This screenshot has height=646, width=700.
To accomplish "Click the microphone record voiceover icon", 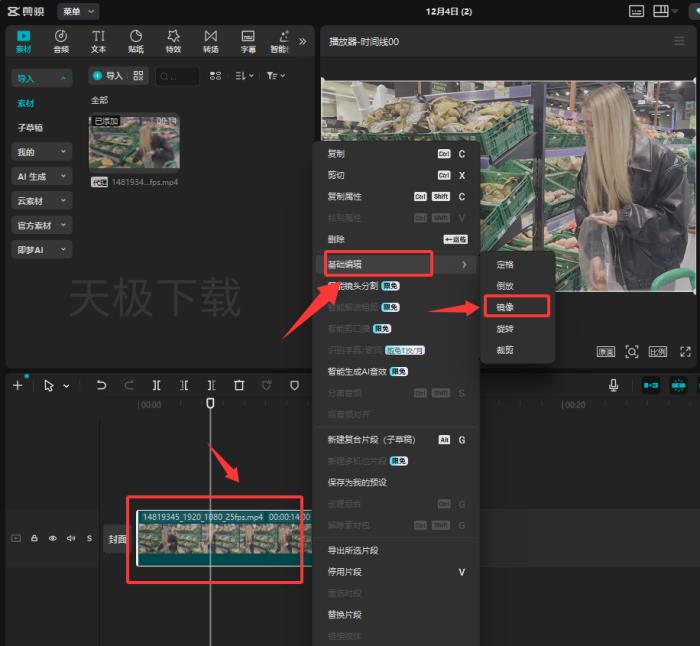I will [614, 385].
